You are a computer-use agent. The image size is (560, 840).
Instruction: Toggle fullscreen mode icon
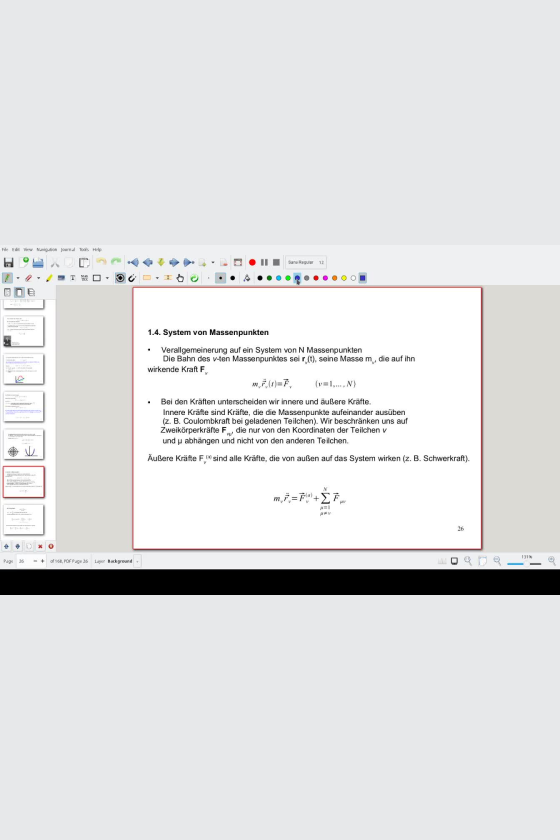tap(238, 262)
